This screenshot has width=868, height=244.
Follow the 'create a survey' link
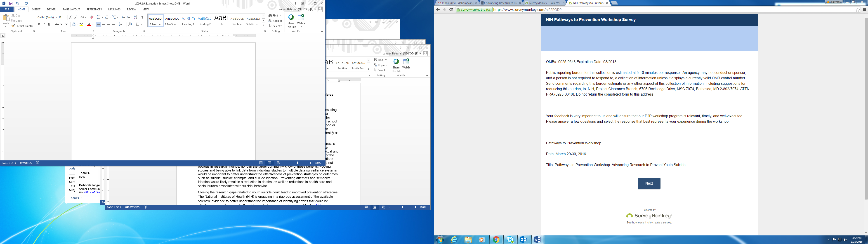tap(661, 223)
